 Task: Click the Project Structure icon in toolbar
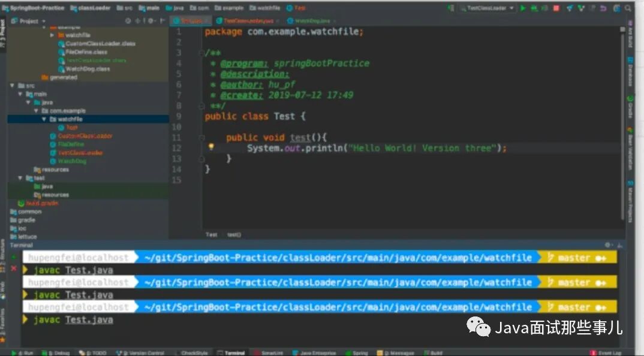click(616, 8)
